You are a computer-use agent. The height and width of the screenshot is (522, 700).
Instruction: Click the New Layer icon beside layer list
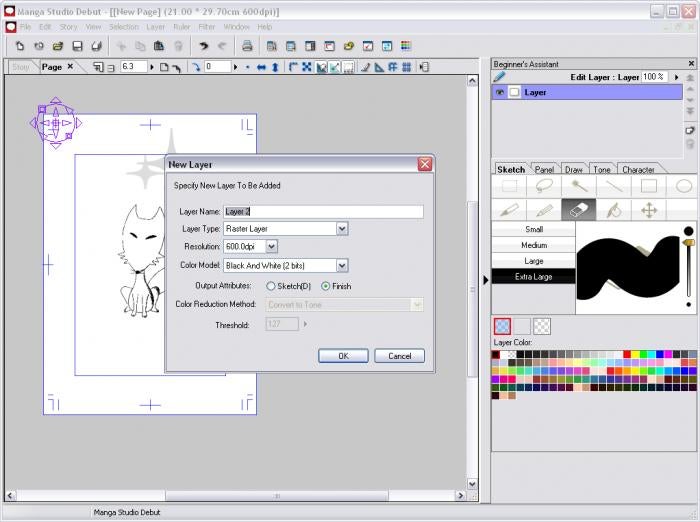pos(690,131)
